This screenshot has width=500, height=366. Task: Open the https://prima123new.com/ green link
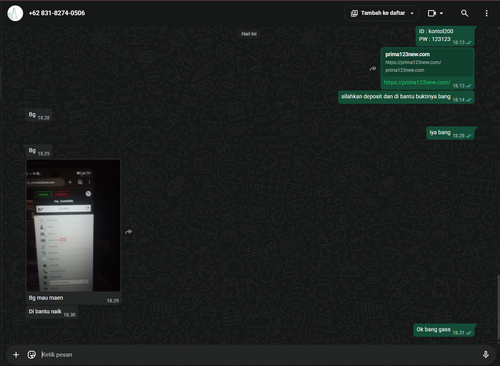click(x=417, y=82)
